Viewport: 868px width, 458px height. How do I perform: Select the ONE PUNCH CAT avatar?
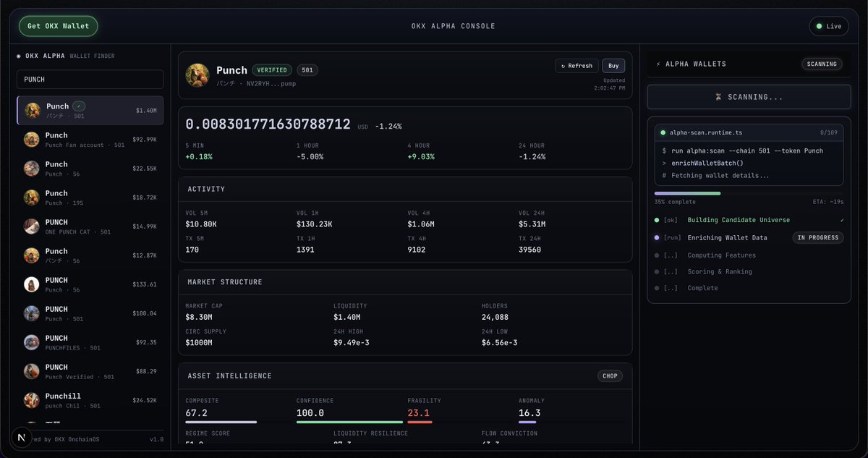(31, 226)
